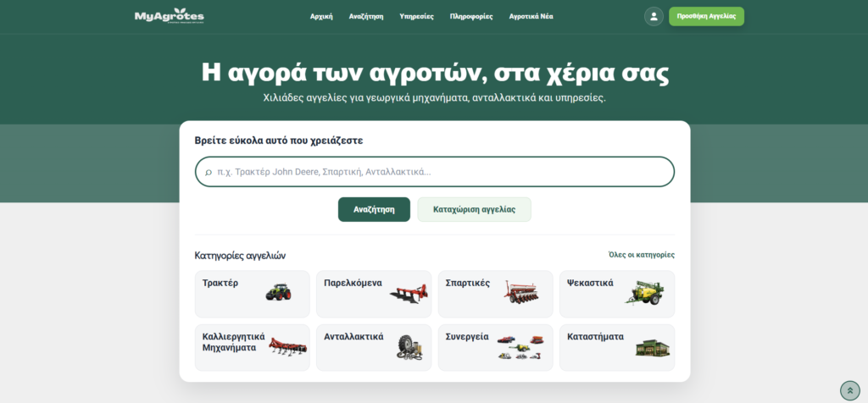Click the MyAgrotes logo
Image resolution: width=868 pixels, height=403 pixels.
tap(170, 16)
